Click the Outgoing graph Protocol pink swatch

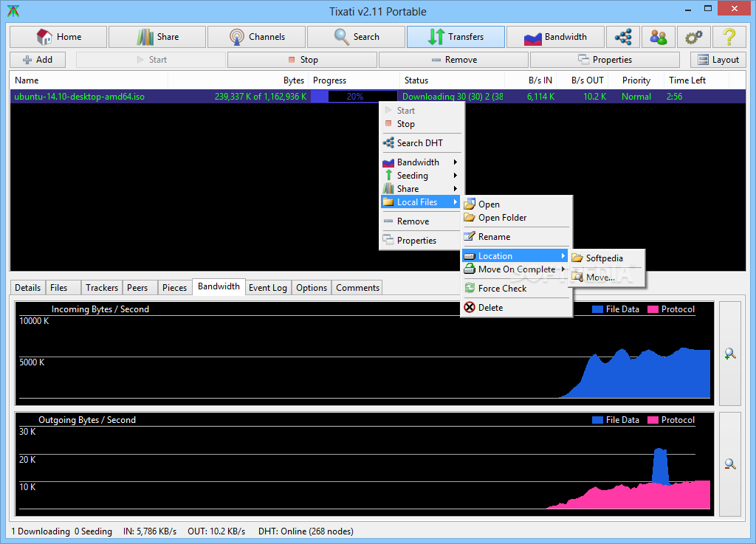pyautogui.click(x=653, y=420)
